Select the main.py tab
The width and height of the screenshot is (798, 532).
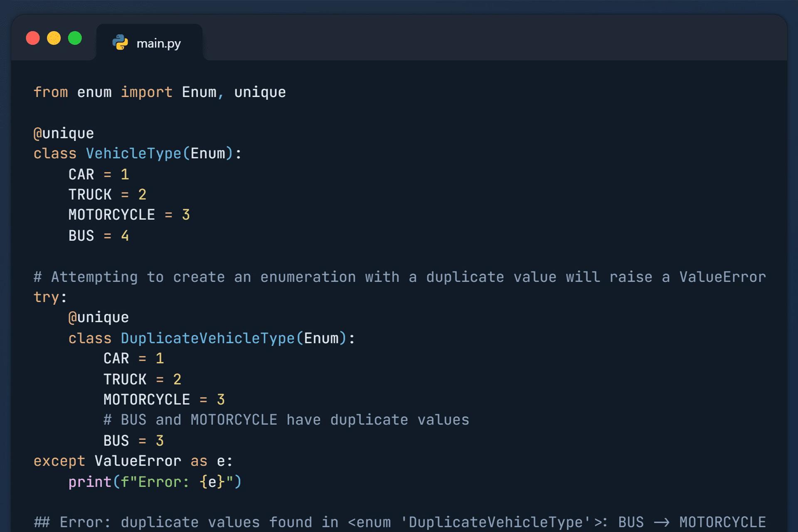click(x=149, y=43)
